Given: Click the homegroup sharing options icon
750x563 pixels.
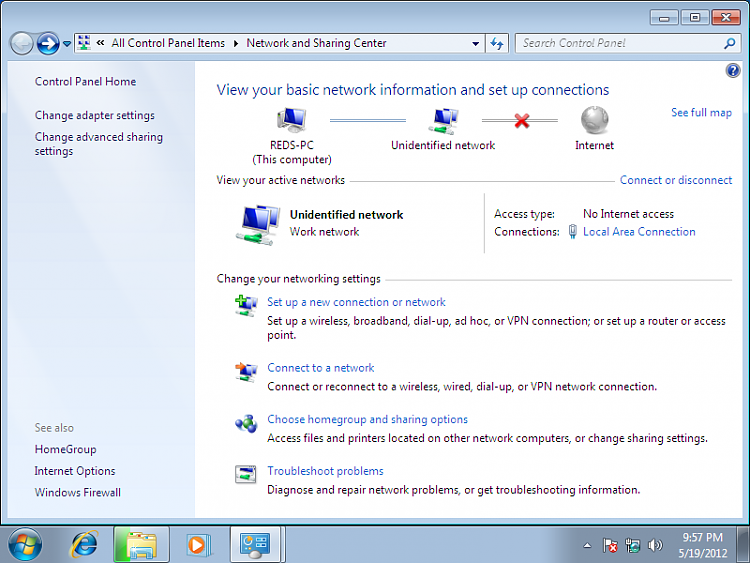Looking at the screenshot, I should (246, 423).
